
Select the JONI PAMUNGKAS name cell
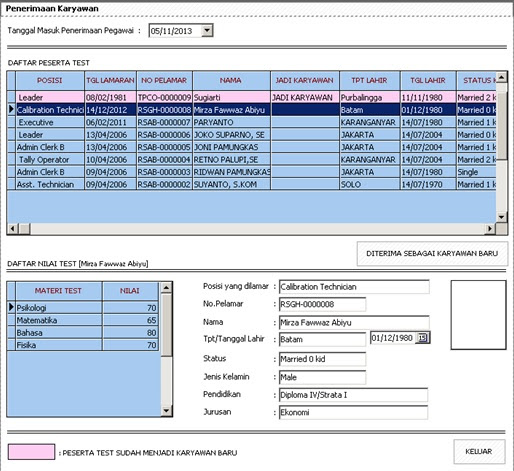coord(231,147)
